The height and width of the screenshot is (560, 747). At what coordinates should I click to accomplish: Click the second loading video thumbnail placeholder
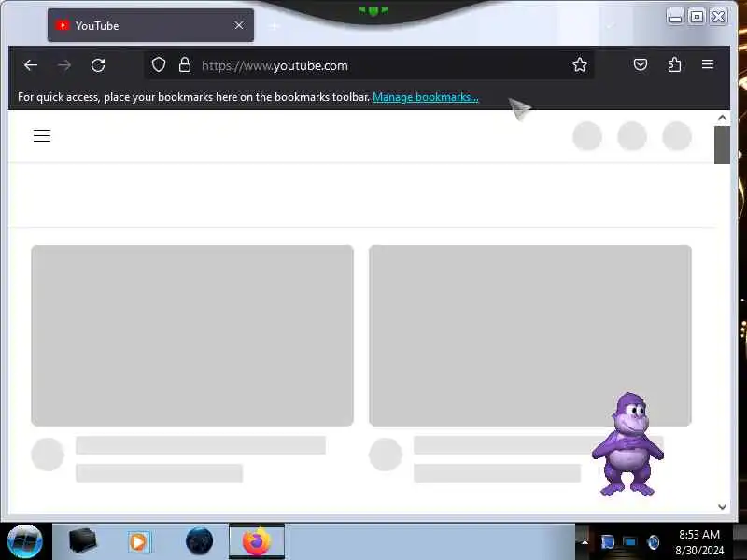coord(529,335)
